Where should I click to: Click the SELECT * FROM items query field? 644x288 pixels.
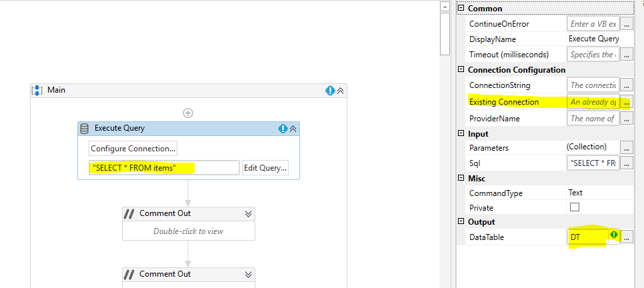coord(163,168)
